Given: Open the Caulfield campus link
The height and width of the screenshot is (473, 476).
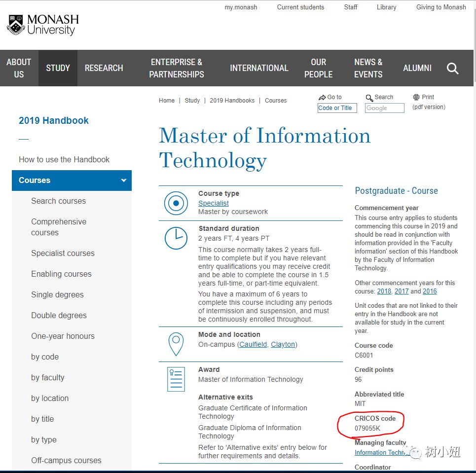Looking at the screenshot, I should 253,344.
